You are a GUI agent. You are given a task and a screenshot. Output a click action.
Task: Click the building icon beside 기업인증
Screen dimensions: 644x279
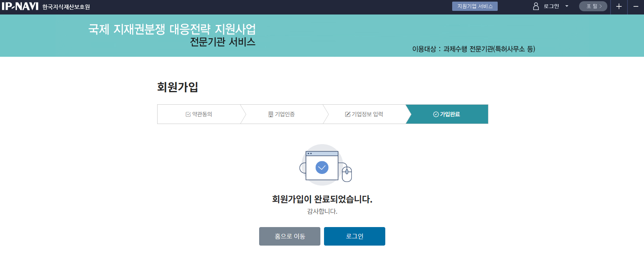271,114
